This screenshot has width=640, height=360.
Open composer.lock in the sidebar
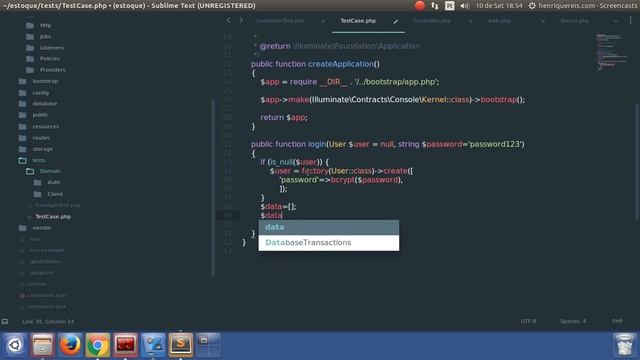[47, 307]
